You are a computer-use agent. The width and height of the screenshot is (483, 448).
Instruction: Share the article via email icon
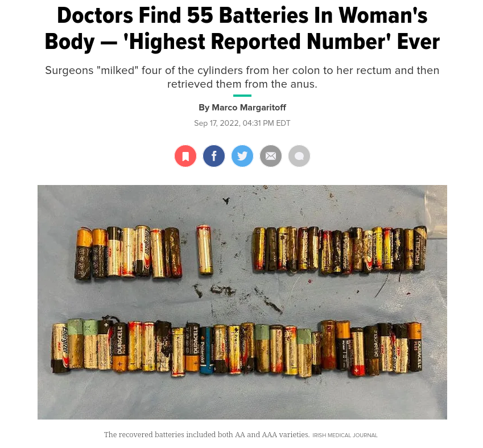(x=271, y=156)
